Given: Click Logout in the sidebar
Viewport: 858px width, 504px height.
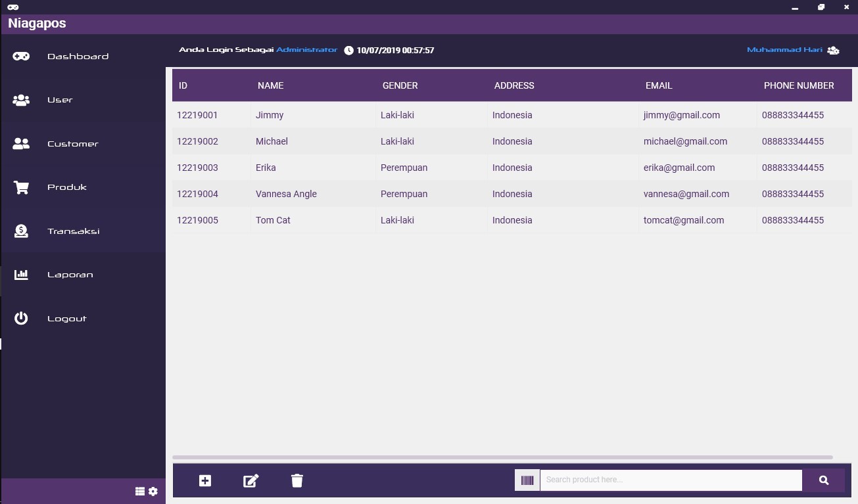Looking at the screenshot, I should point(66,318).
